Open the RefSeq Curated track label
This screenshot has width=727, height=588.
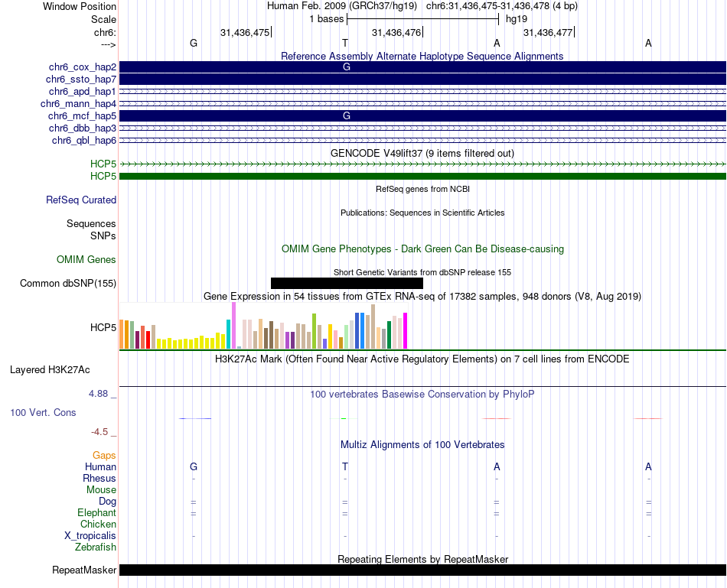point(81,200)
